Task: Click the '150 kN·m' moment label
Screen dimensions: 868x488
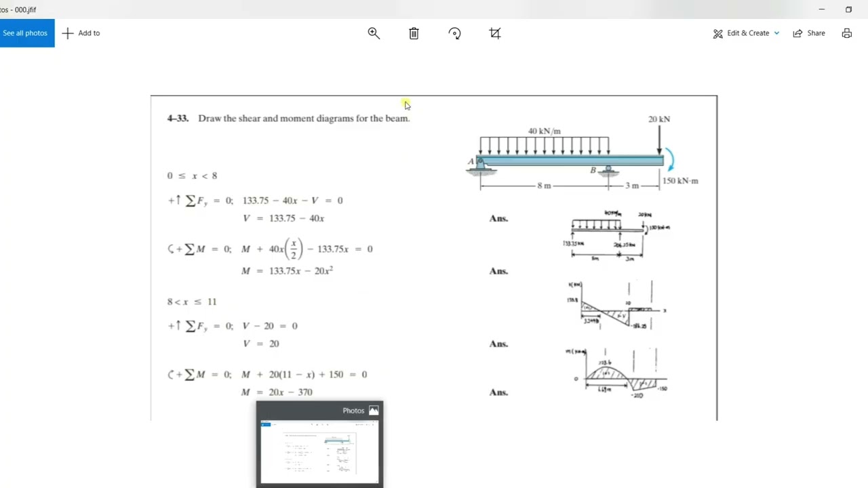Action: pos(680,181)
